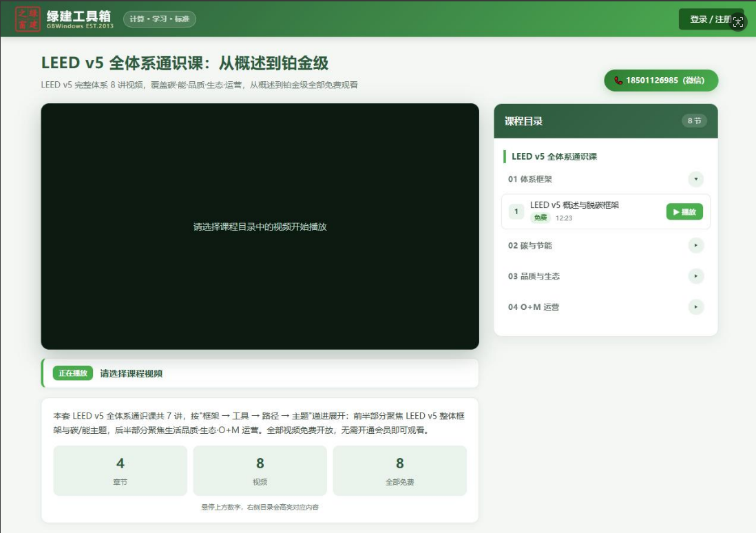Viewport: 756px width, 533px height.
Task: Click the red phone icon in the contact button
Action: coord(618,81)
